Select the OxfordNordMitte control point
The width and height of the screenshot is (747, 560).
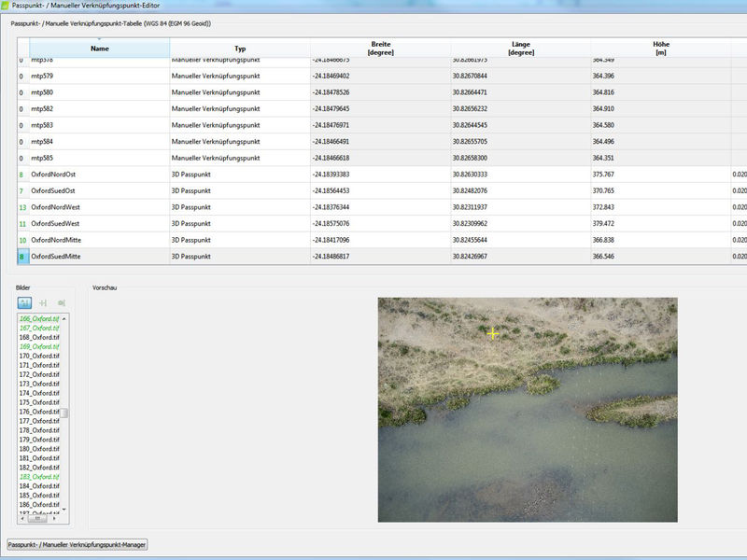coord(100,240)
